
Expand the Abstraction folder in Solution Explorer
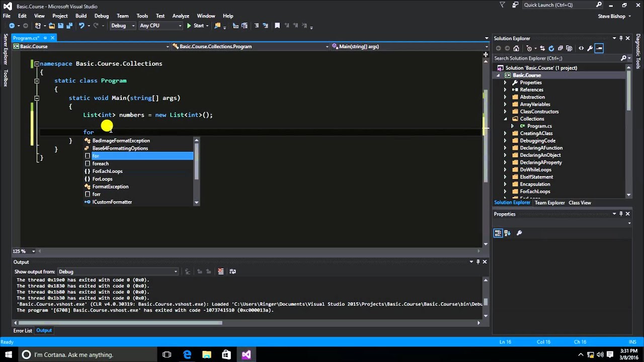pyautogui.click(x=505, y=97)
